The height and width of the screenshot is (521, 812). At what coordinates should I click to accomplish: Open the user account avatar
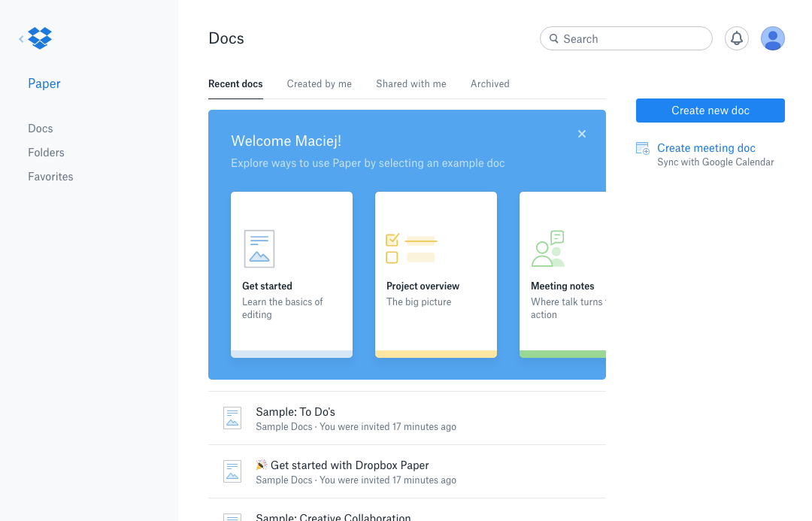click(x=773, y=38)
